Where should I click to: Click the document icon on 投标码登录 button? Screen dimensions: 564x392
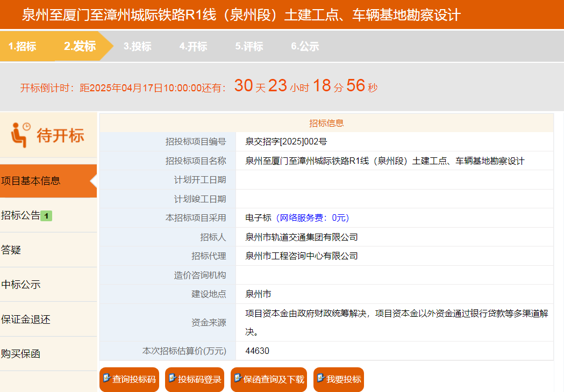click(x=172, y=378)
